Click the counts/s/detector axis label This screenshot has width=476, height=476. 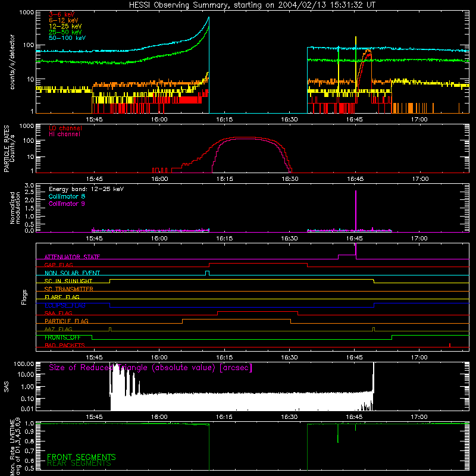[12, 62]
